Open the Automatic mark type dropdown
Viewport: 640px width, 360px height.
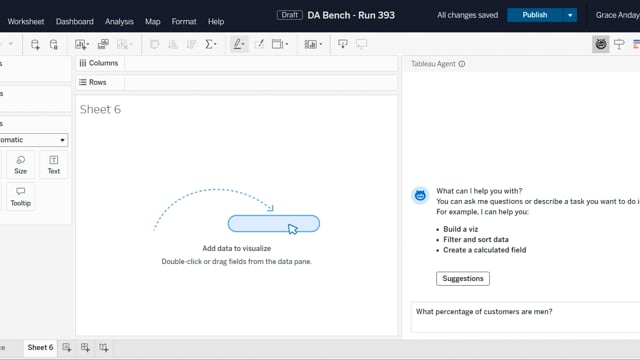coord(33,140)
